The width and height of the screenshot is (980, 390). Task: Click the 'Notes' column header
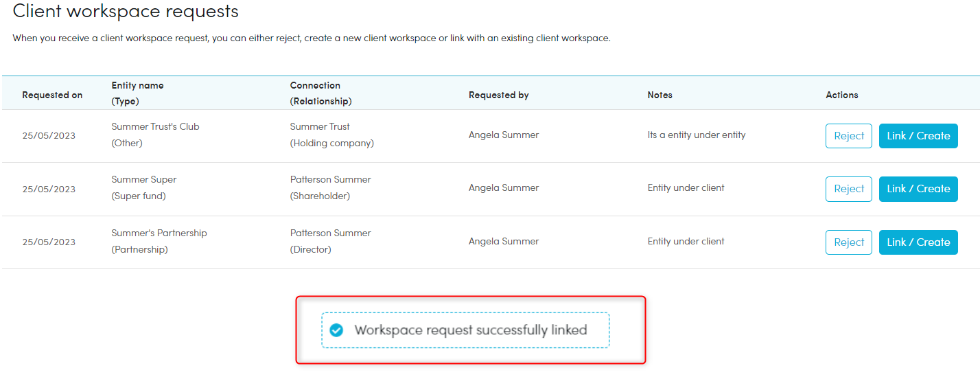[660, 95]
